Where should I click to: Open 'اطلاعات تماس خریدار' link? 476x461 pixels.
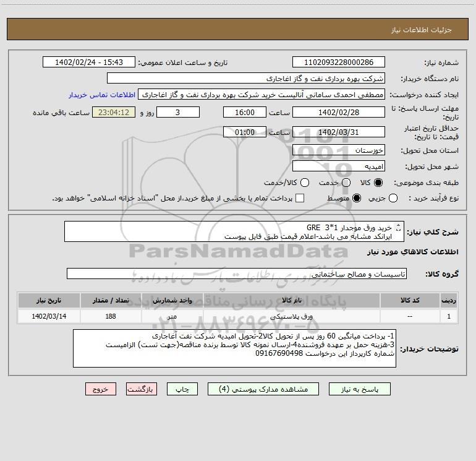pyautogui.click(x=102, y=95)
